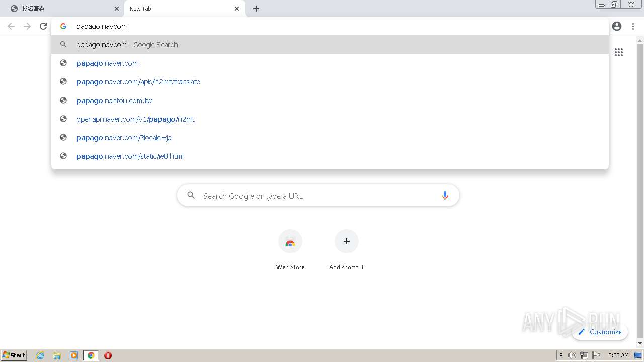Open the Google apps grid

pyautogui.click(x=619, y=52)
